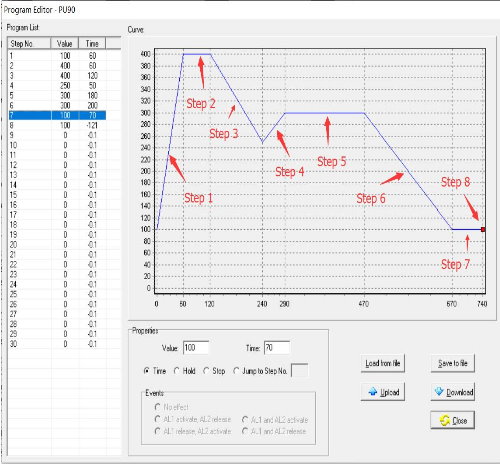Click the Jump to Step No. field
Image resolution: width=500 pixels, height=464 pixels.
click(299, 371)
